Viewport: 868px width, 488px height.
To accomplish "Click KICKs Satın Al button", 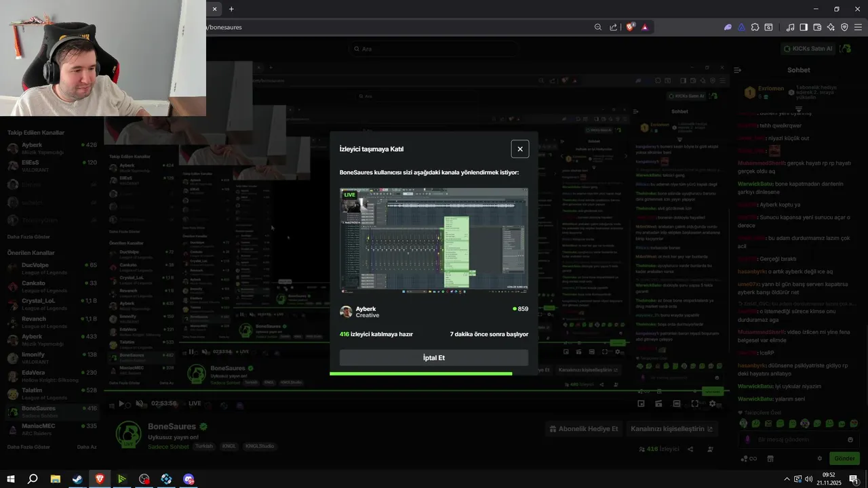I will click(x=808, y=49).
